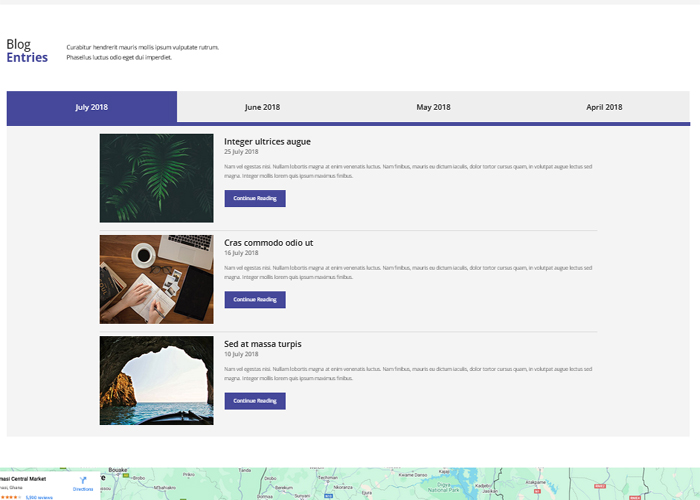Select the May 2018 tab
Image resolution: width=700 pixels, height=500 pixels.
433,107
